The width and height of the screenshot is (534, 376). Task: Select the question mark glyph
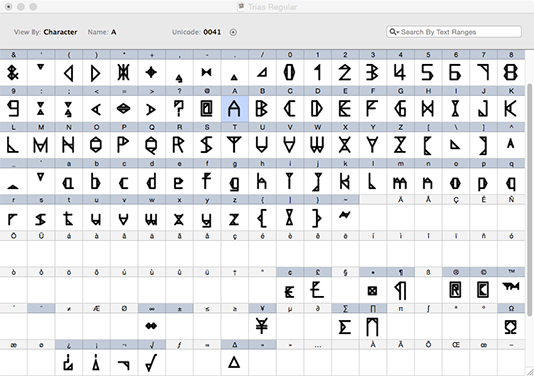179,109
